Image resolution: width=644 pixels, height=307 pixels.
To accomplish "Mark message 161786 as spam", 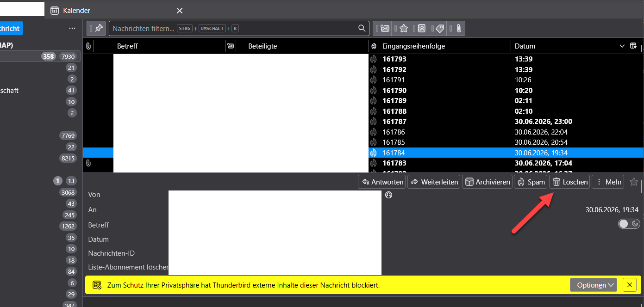I will [x=374, y=132].
